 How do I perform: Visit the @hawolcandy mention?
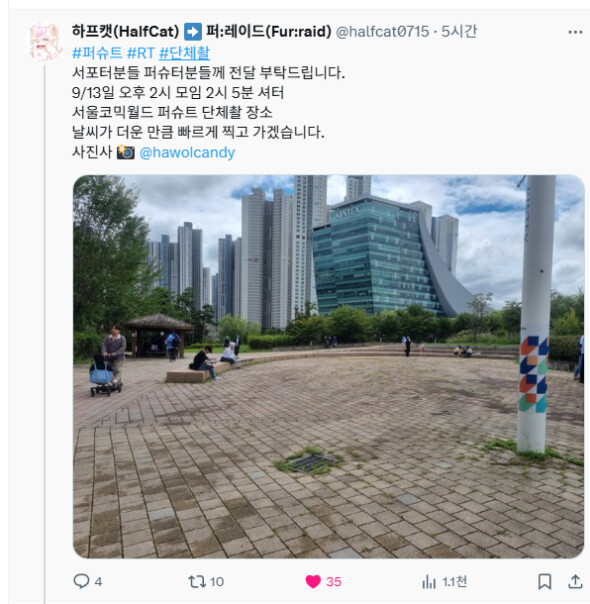[187, 153]
